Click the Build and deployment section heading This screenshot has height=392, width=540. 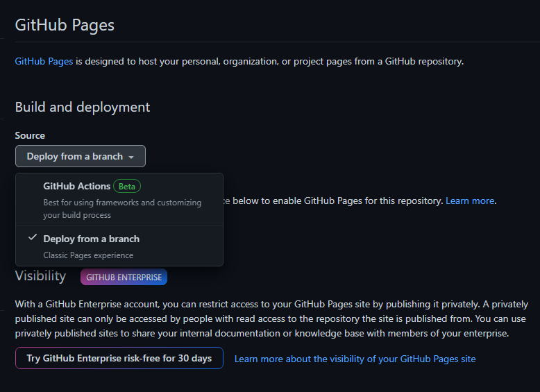coord(83,107)
